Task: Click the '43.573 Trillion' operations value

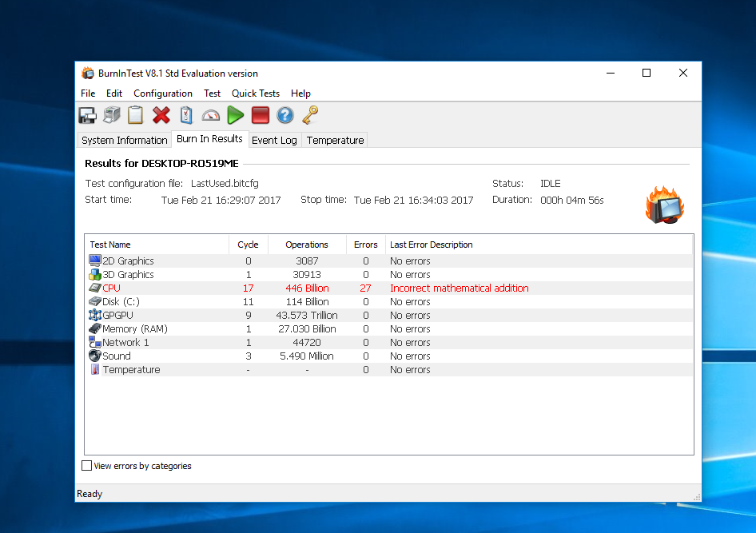Action: click(307, 315)
